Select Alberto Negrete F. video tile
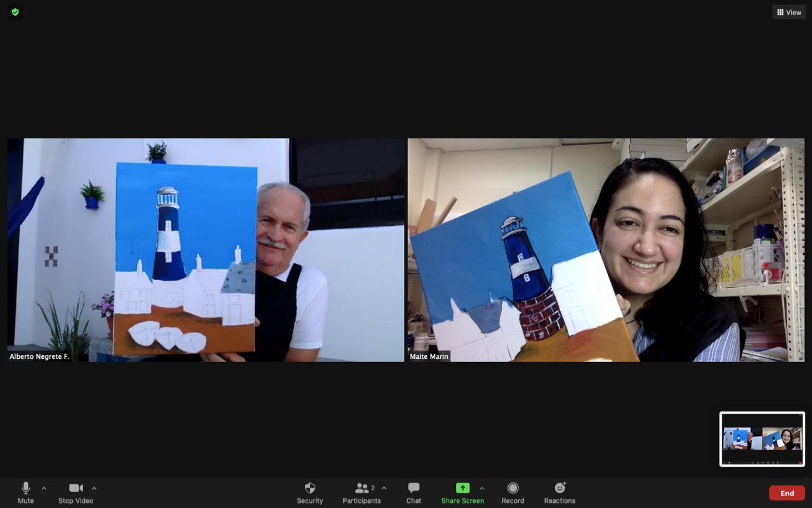This screenshot has width=812, height=508. pyautogui.click(x=206, y=250)
